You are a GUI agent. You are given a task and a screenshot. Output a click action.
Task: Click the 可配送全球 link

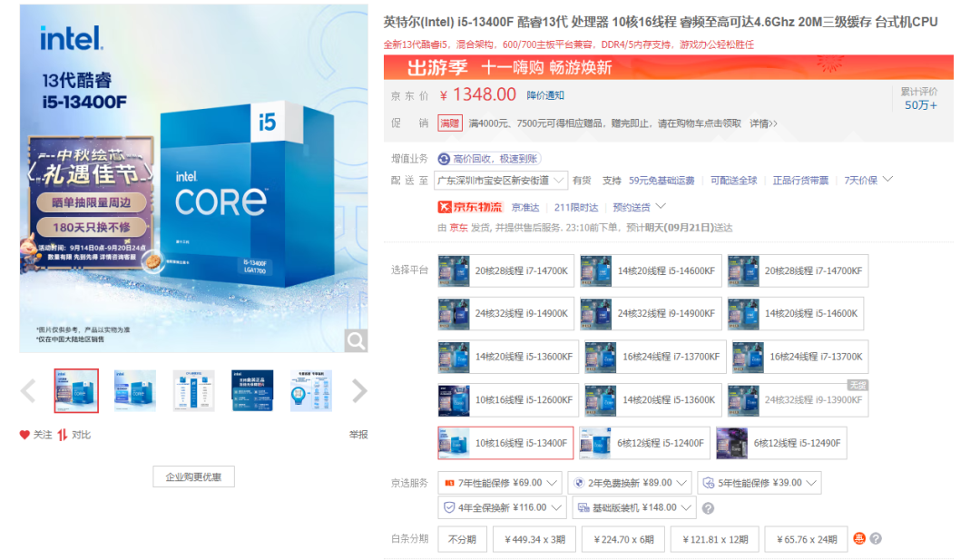[x=734, y=181]
